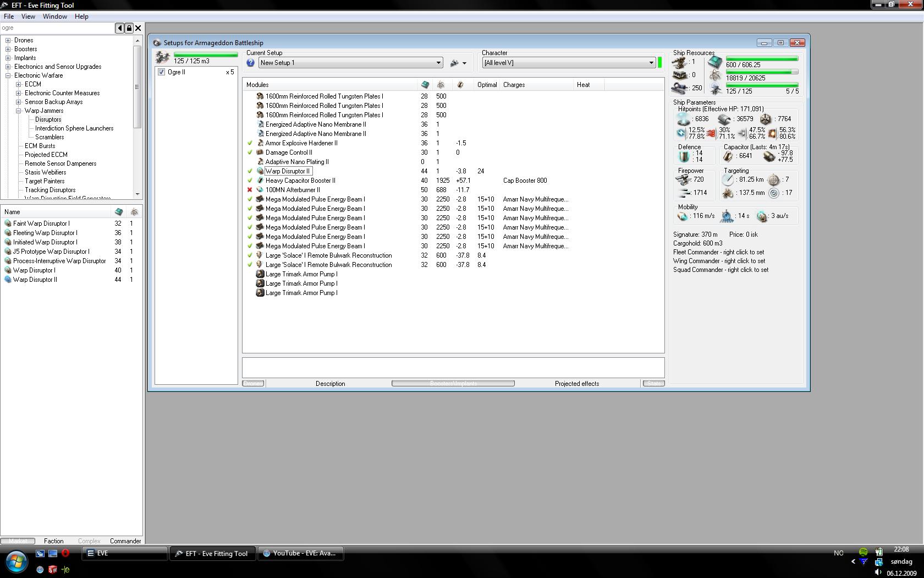Click the Description button below the module list
The width and height of the screenshot is (924, 578).
[330, 384]
